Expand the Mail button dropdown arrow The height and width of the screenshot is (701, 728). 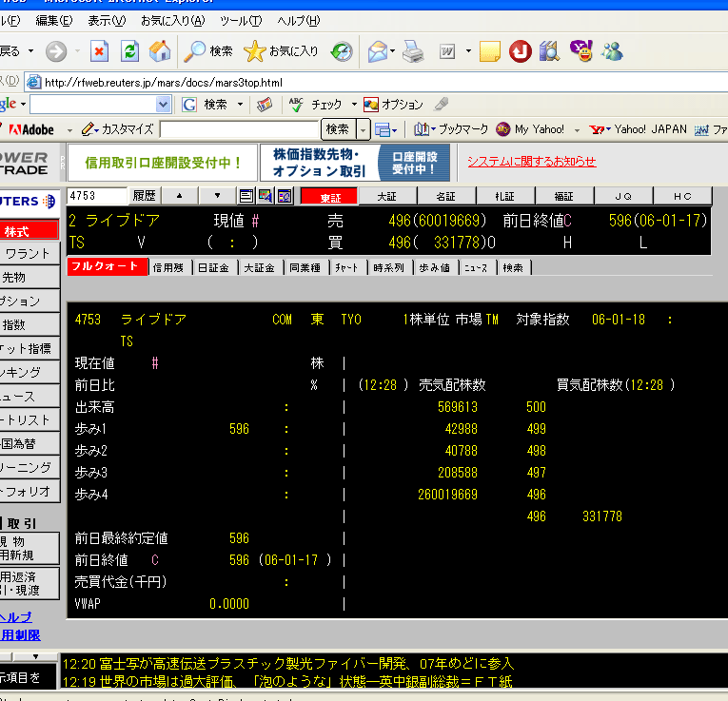(x=393, y=51)
